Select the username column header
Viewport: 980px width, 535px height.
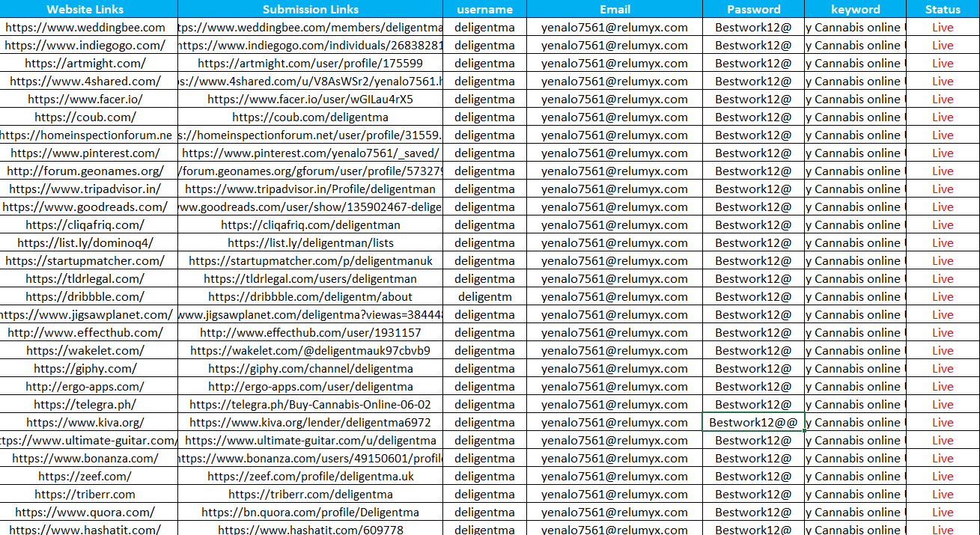pos(484,9)
